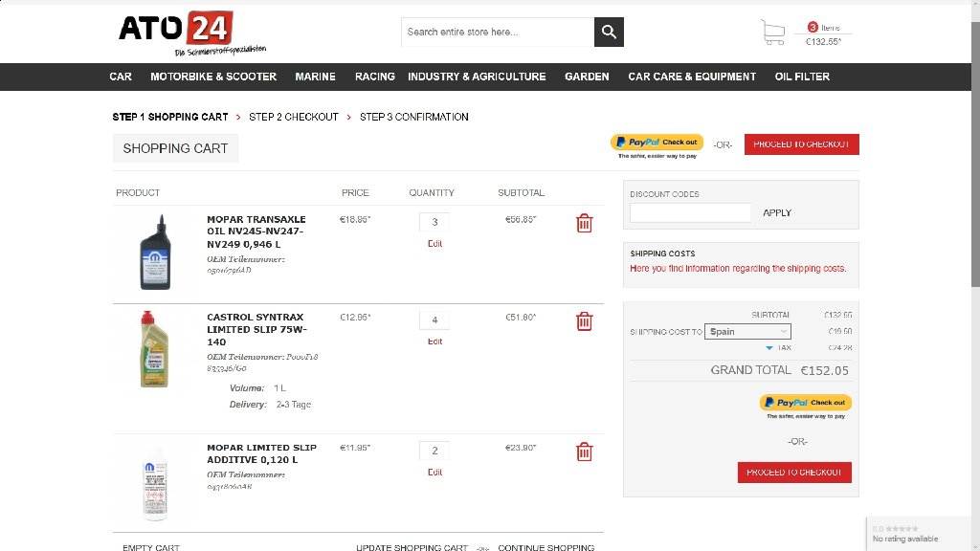Click the header cart total €132.55
The image size is (980, 551).
point(823,42)
